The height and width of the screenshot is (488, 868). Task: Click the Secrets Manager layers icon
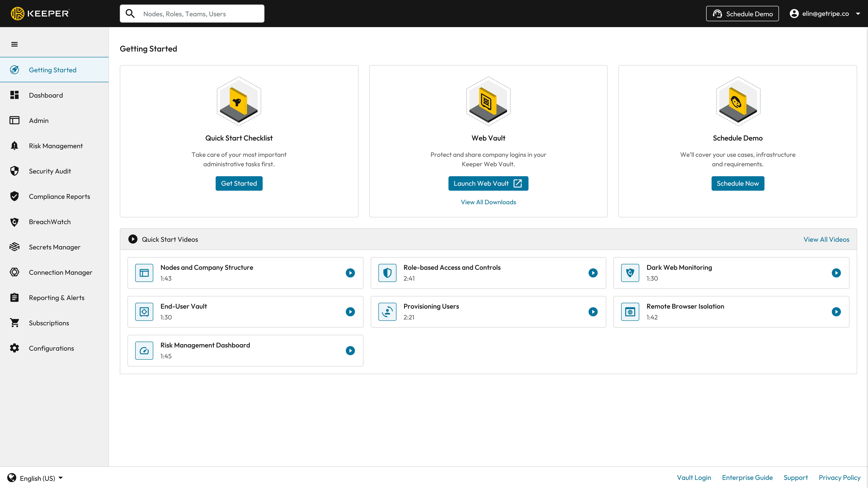pos(14,247)
